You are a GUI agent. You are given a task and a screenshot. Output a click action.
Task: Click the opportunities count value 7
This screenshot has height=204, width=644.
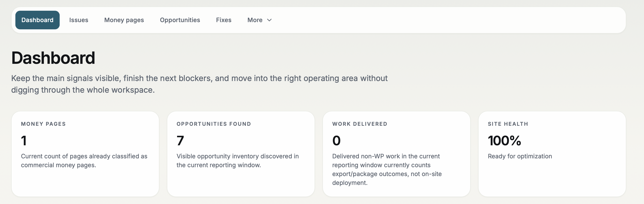[x=179, y=140]
